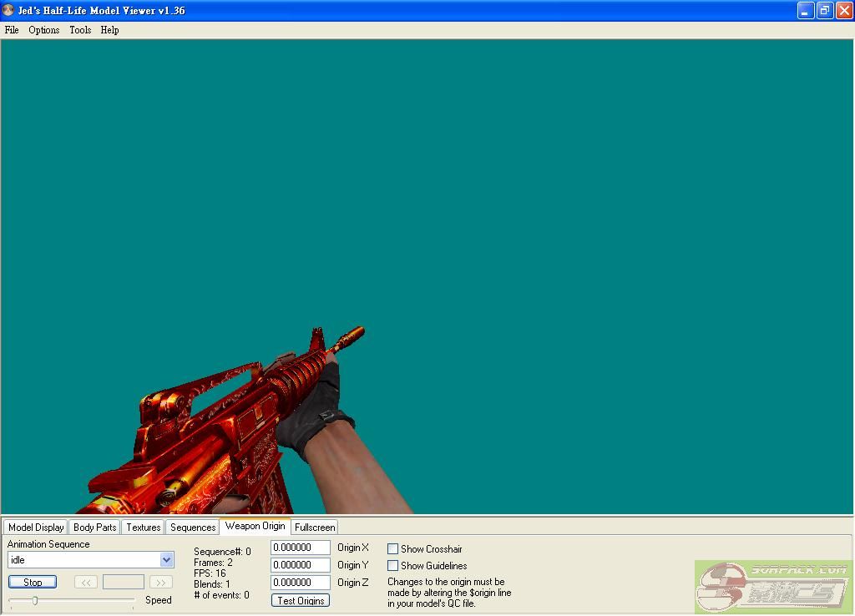Click the previous frame << button

tap(85, 582)
